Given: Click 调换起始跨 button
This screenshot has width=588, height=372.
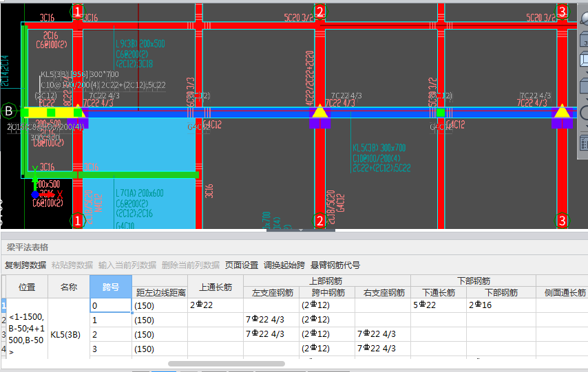Looking at the screenshot, I should tap(284, 265).
